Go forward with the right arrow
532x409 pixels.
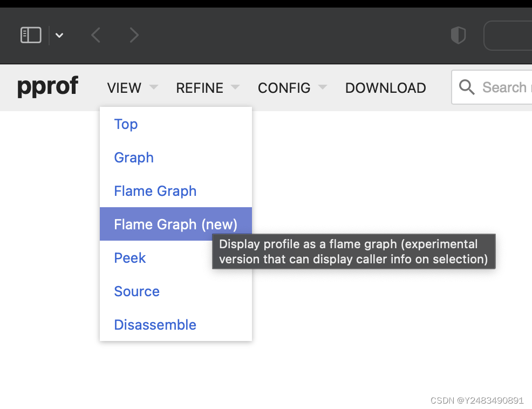point(134,36)
